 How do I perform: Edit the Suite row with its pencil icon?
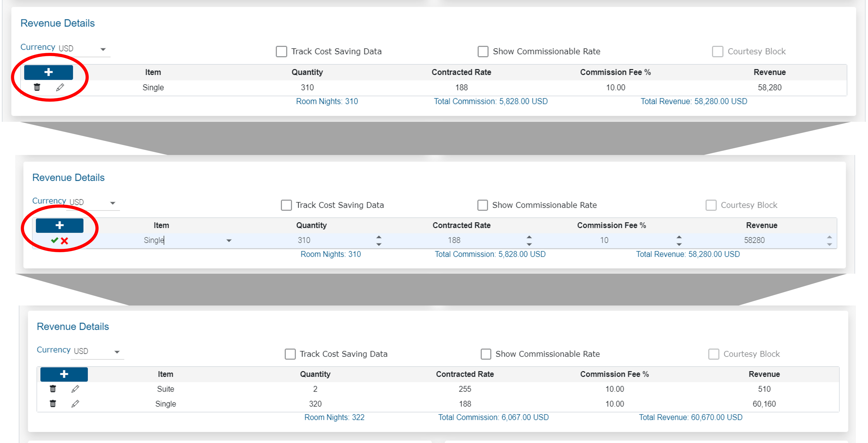(75, 389)
